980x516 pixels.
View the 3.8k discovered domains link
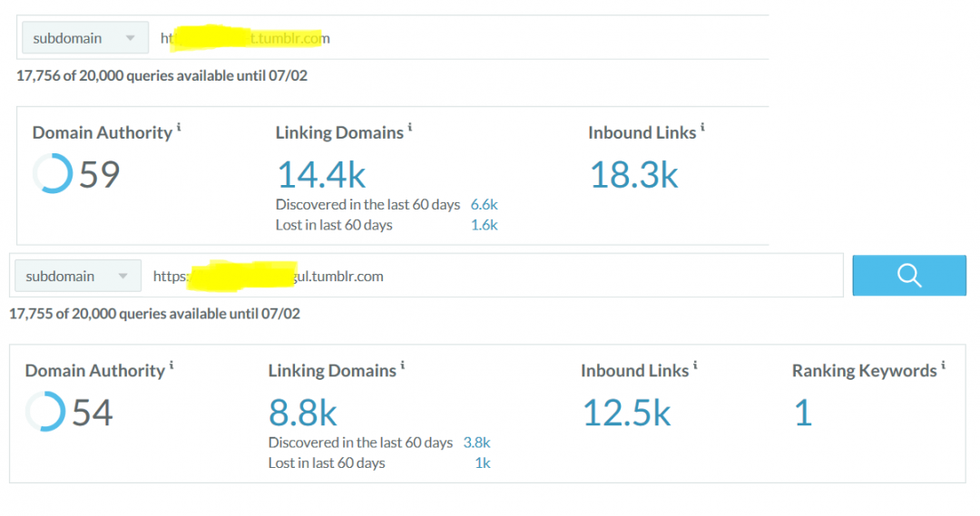coord(476,443)
